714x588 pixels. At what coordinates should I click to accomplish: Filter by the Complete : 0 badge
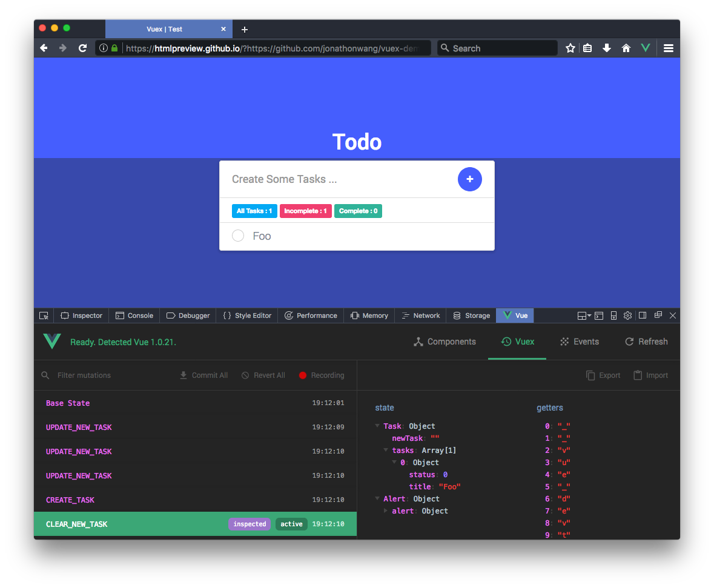click(358, 211)
